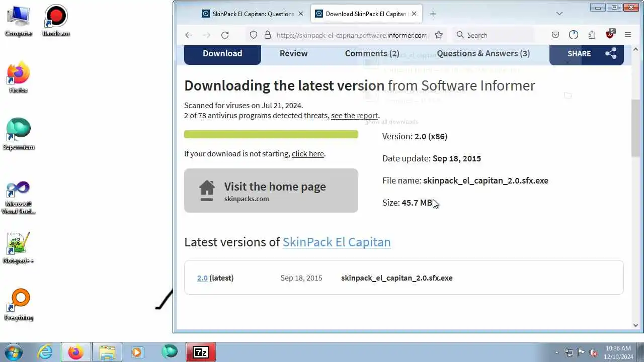The image size is (644, 362).
Task: Click the 'click here' download link
Action: (x=308, y=154)
